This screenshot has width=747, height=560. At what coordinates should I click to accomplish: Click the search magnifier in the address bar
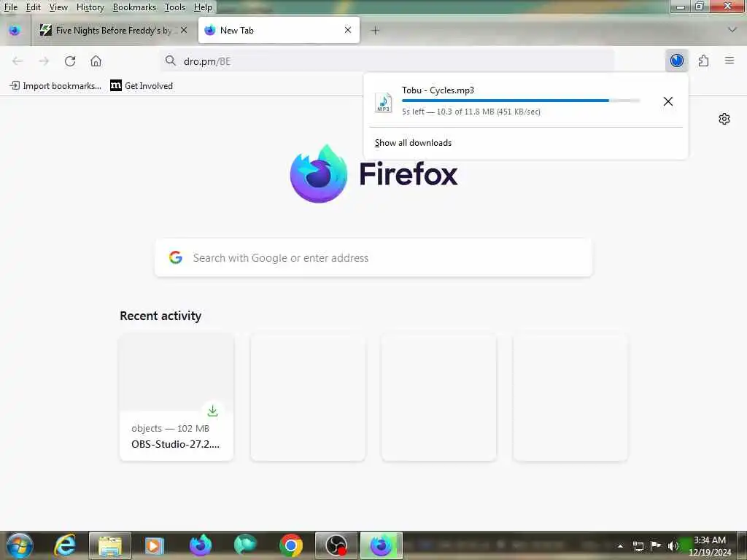[x=170, y=61]
